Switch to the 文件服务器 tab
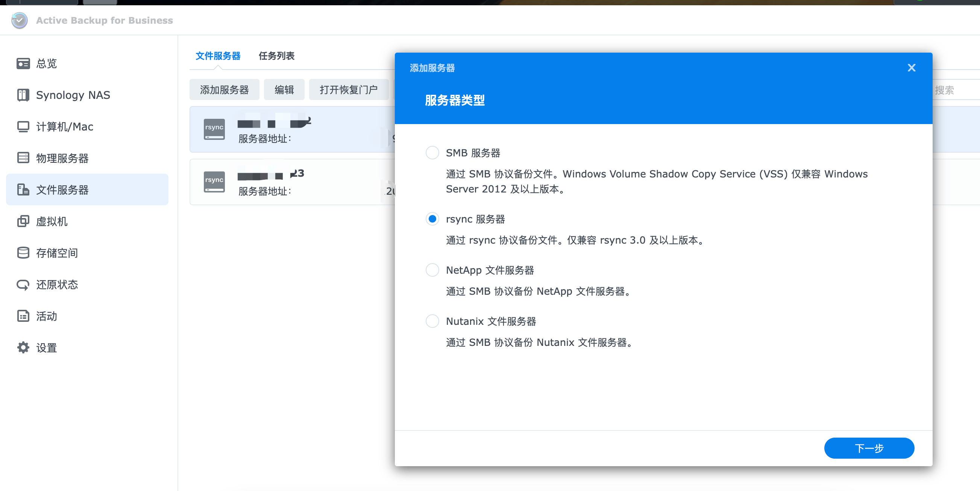 pyautogui.click(x=218, y=56)
